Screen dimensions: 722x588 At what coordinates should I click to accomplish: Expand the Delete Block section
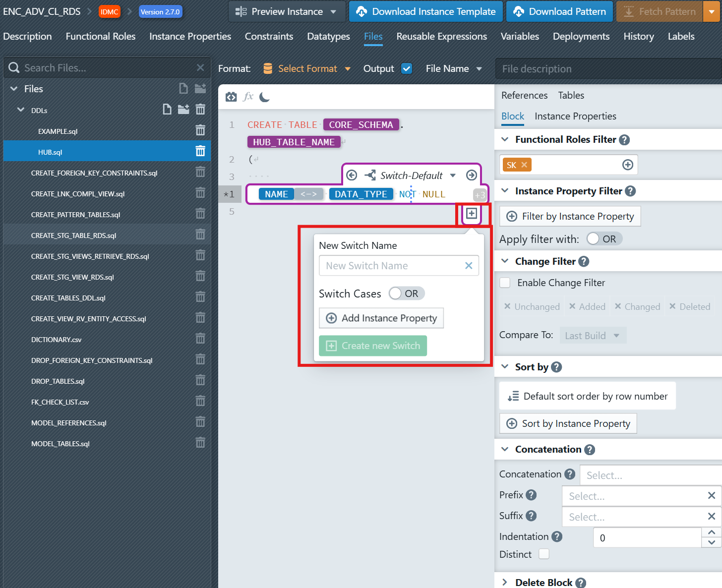coord(505,582)
